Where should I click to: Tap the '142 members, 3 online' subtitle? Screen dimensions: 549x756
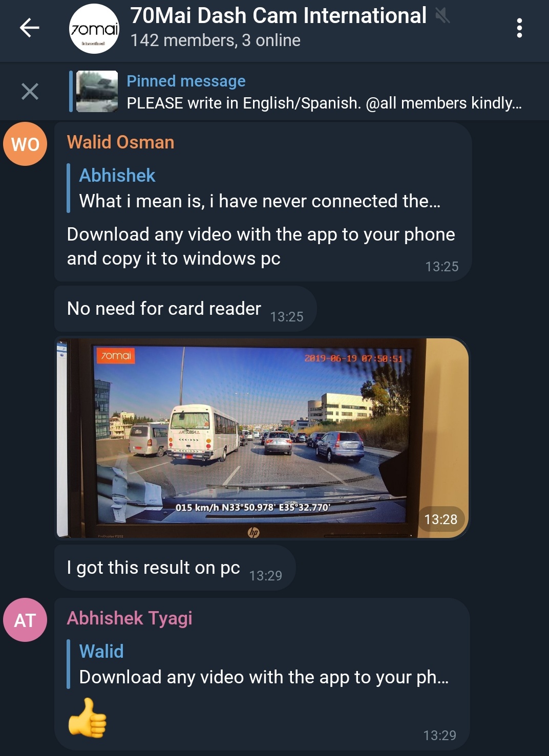pos(215,40)
